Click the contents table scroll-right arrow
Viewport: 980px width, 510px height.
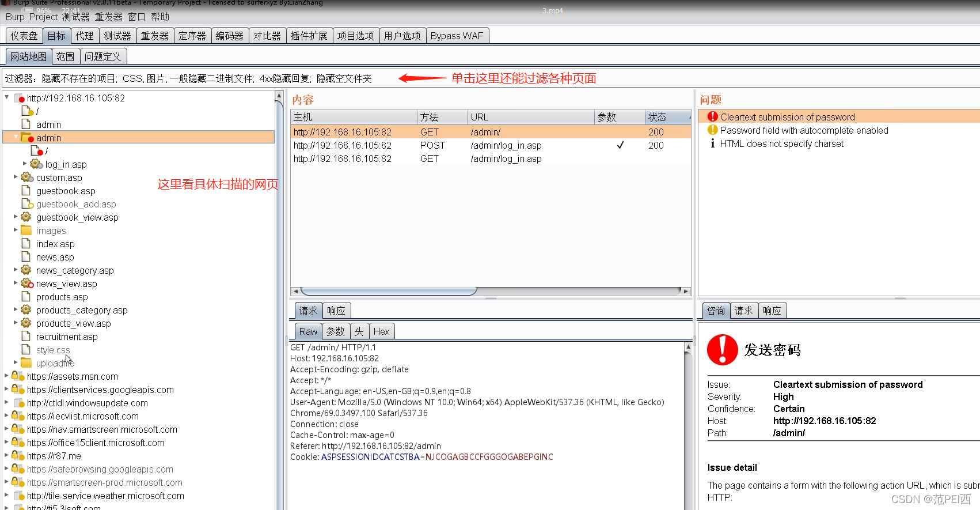pos(686,291)
